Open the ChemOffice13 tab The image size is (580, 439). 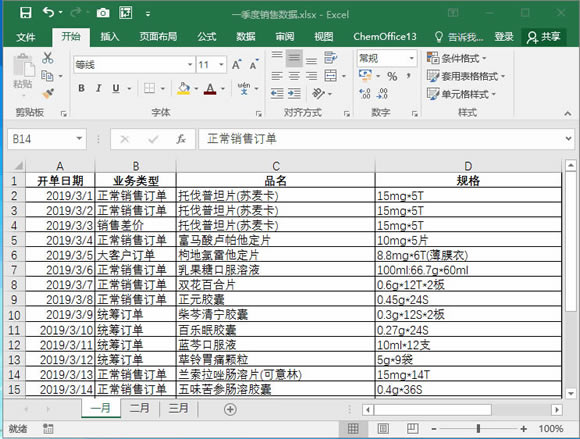click(385, 37)
